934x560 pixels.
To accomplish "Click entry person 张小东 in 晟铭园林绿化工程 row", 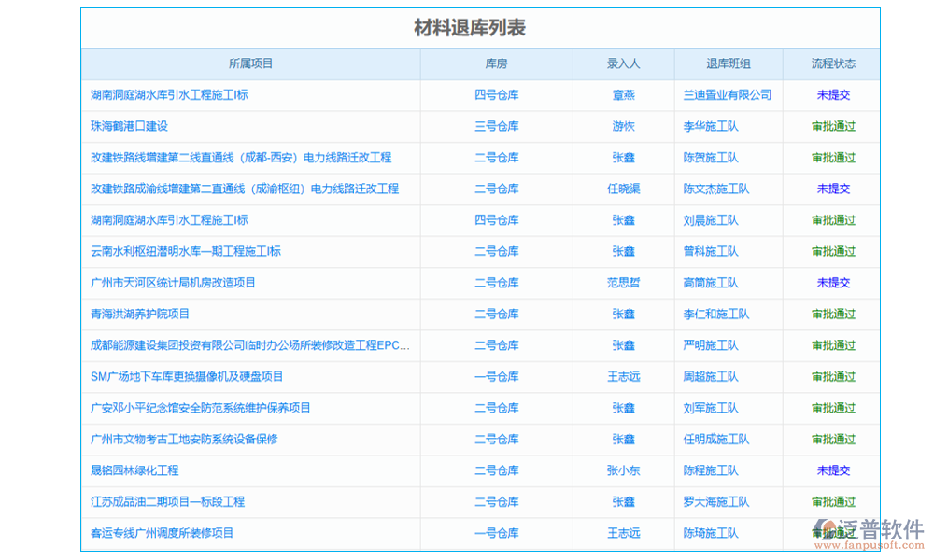I will pyautogui.click(x=623, y=470).
